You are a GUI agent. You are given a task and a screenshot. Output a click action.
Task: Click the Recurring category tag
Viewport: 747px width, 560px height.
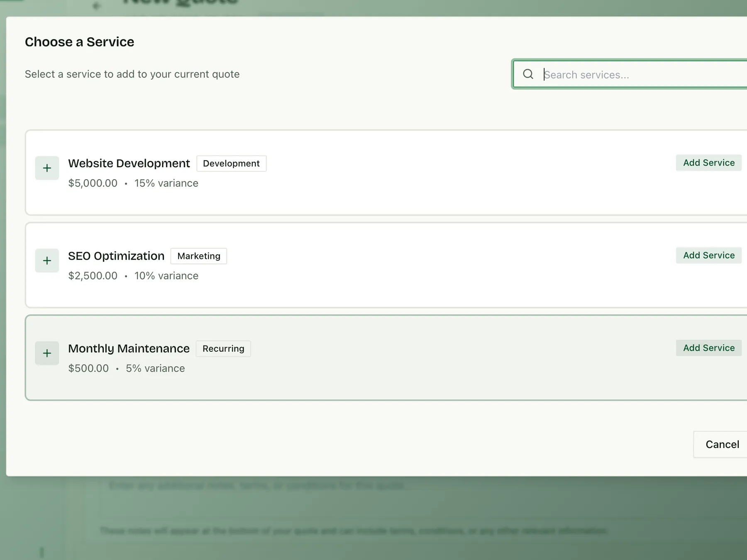(223, 348)
